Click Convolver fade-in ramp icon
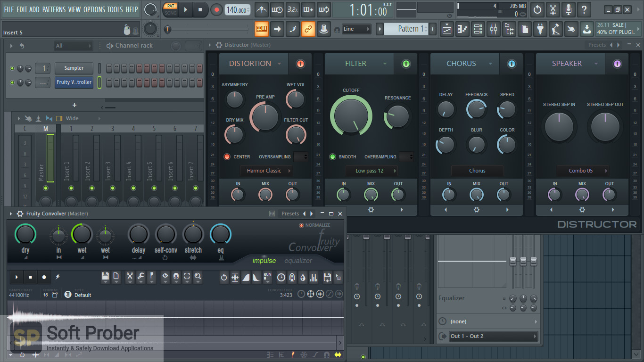Viewport: 644px width, 362px height. (246, 277)
